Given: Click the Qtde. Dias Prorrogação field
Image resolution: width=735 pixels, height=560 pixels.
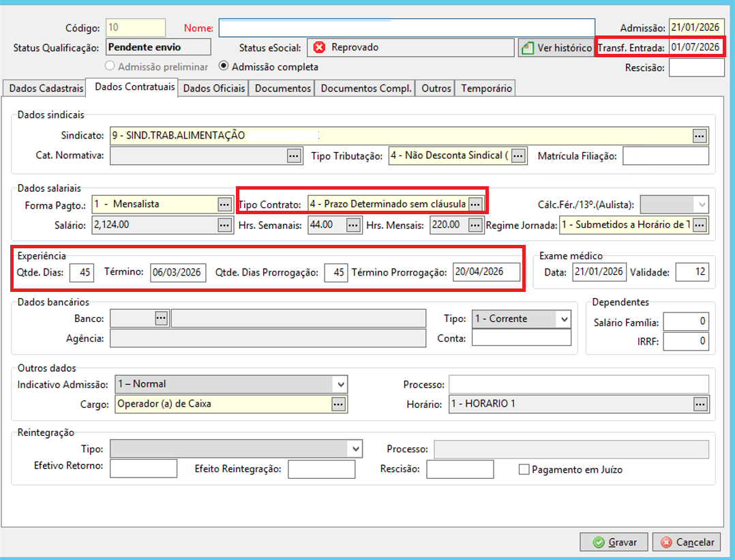Looking at the screenshot, I should click(336, 272).
